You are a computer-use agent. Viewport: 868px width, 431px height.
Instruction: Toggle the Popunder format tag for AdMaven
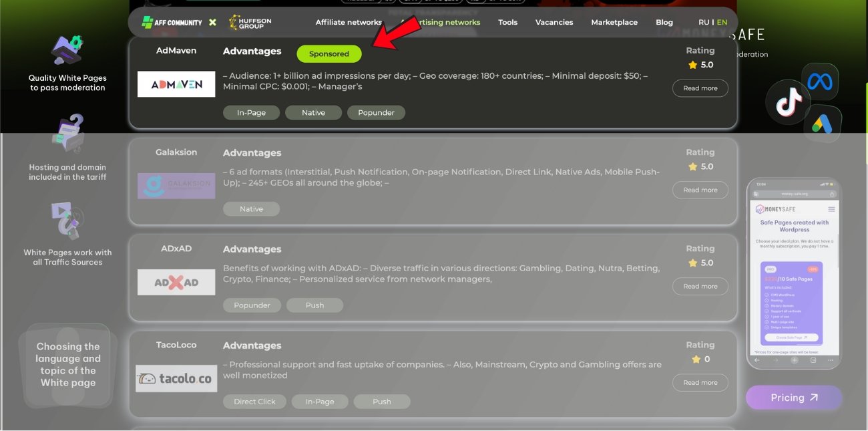pyautogui.click(x=376, y=112)
